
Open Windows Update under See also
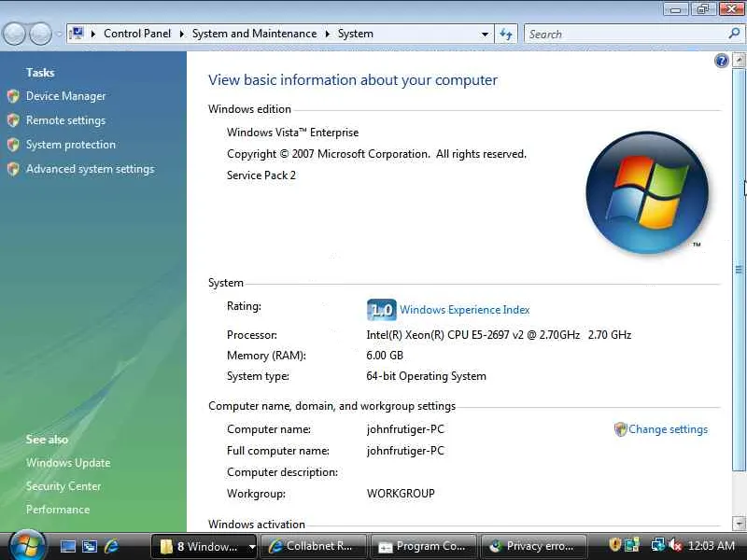click(x=68, y=463)
